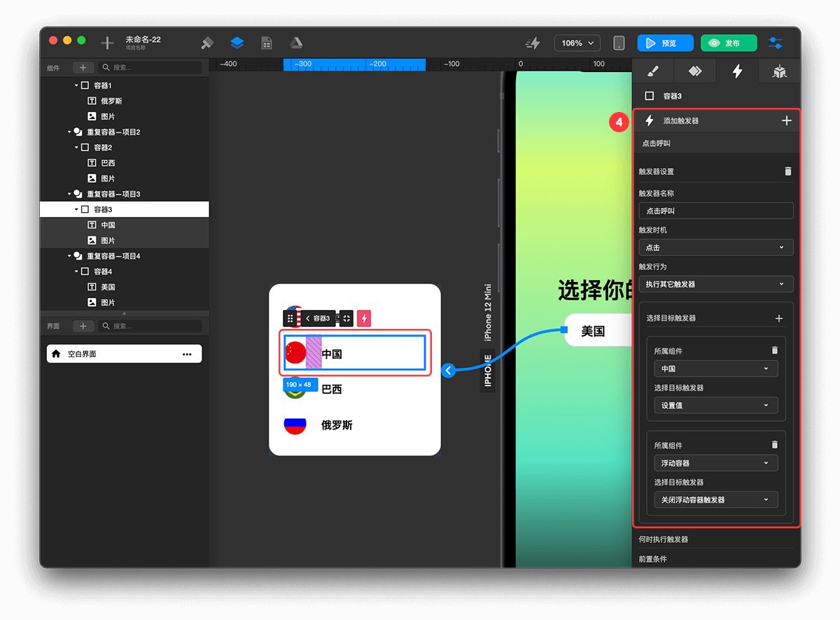Open the blue layers panel icon

[237, 43]
